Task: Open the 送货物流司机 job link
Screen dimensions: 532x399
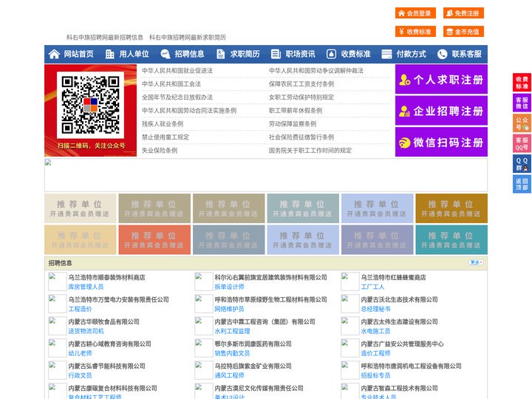Action: point(86,331)
